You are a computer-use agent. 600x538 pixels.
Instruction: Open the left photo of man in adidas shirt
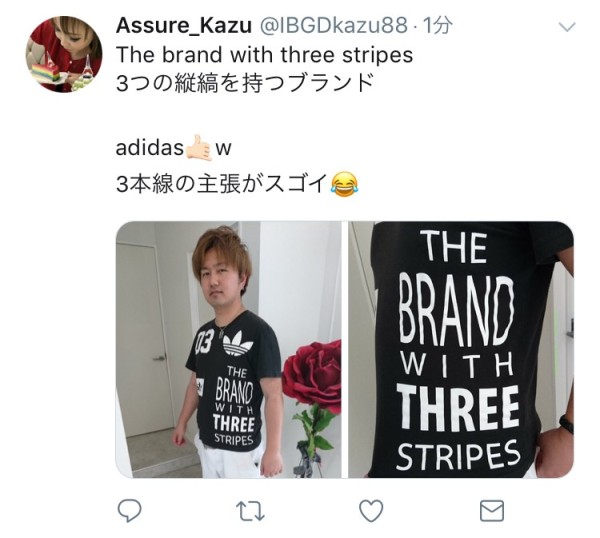(228, 349)
